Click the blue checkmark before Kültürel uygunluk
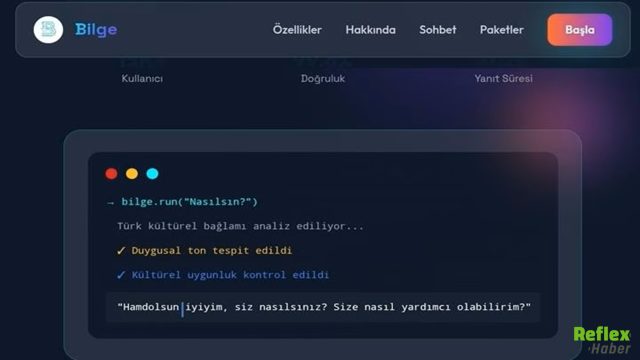This screenshot has width=640, height=360. coord(121,275)
